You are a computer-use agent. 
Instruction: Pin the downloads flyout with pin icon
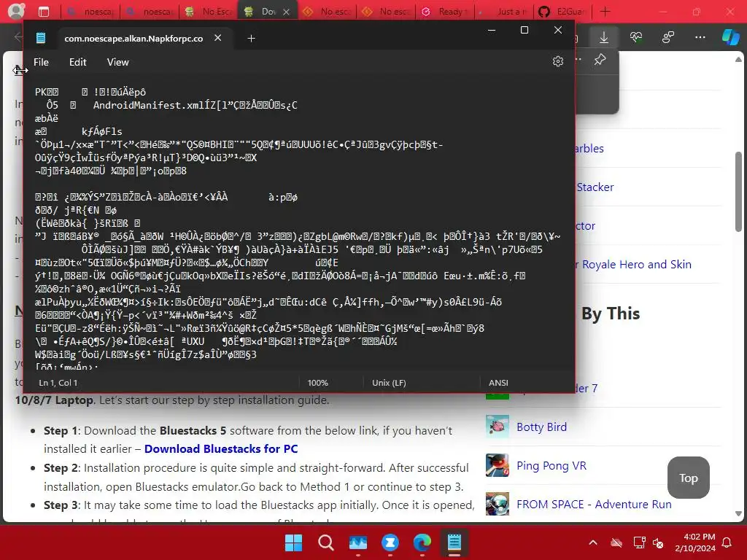pyautogui.click(x=600, y=60)
